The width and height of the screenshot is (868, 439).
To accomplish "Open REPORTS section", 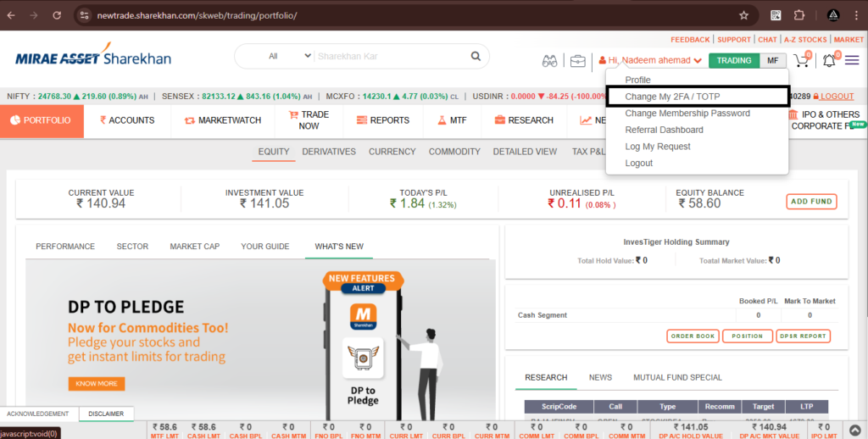I will click(x=383, y=120).
